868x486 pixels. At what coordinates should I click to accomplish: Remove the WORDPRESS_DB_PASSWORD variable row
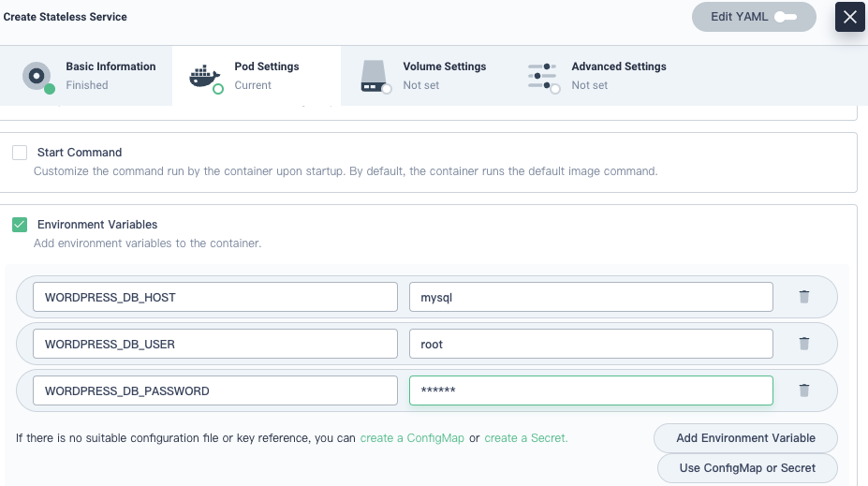tap(803, 390)
